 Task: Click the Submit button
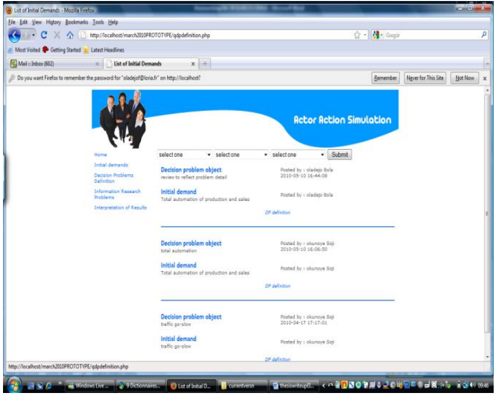click(340, 155)
